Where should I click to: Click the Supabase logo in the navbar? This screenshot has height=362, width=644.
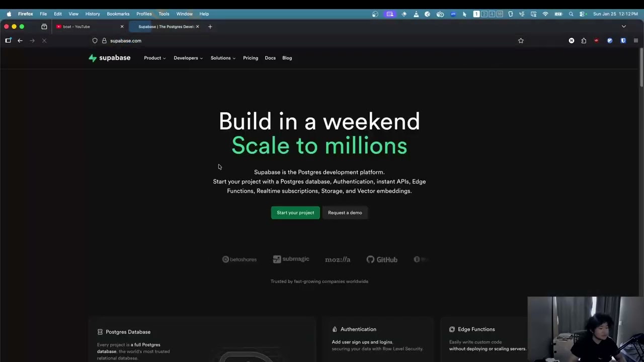(x=109, y=58)
